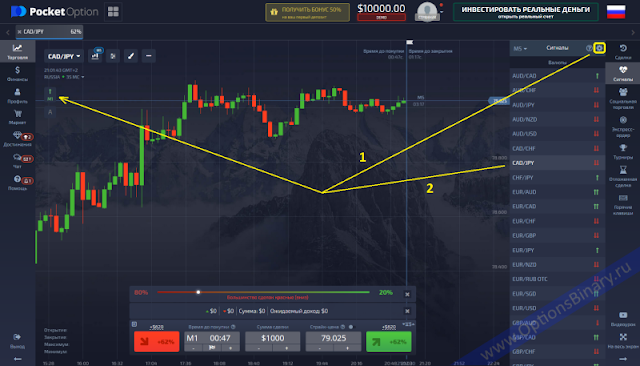Expand the CAD/JPY asset dropdown
Image resolution: width=640 pixels, height=366 pixels.
coord(64,56)
